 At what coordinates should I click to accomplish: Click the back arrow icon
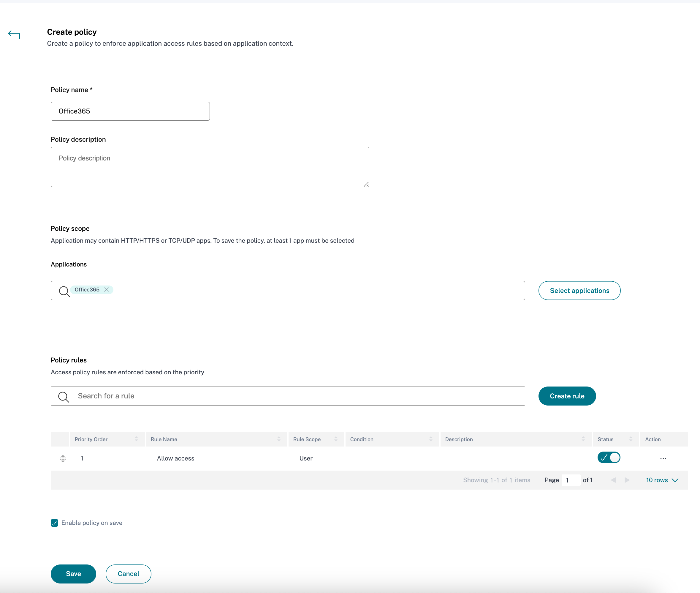(x=14, y=34)
